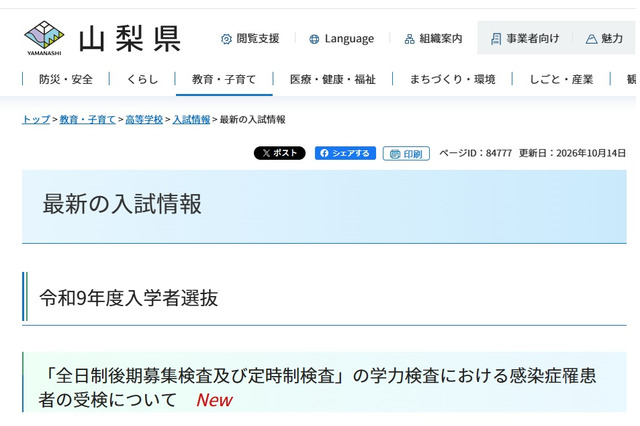
Task: Open 組織案内 organization guide
Action: click(x=433, y=39)
